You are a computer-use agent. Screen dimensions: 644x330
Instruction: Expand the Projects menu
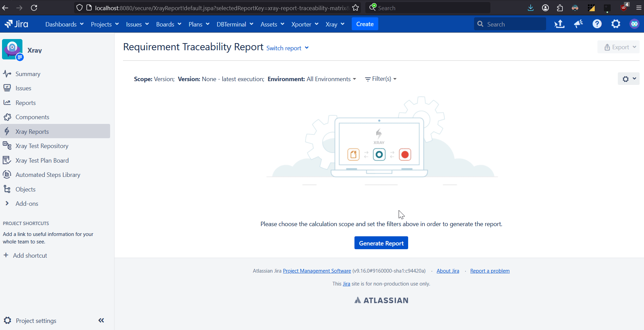[x=105, y=24]
